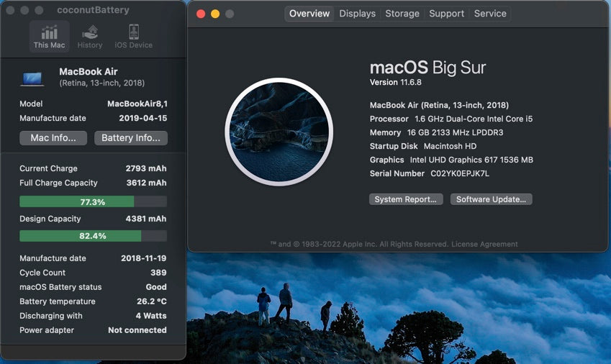The image size is (611, 364).
Task: Close the About This Mac window
Action: point(201,14)
